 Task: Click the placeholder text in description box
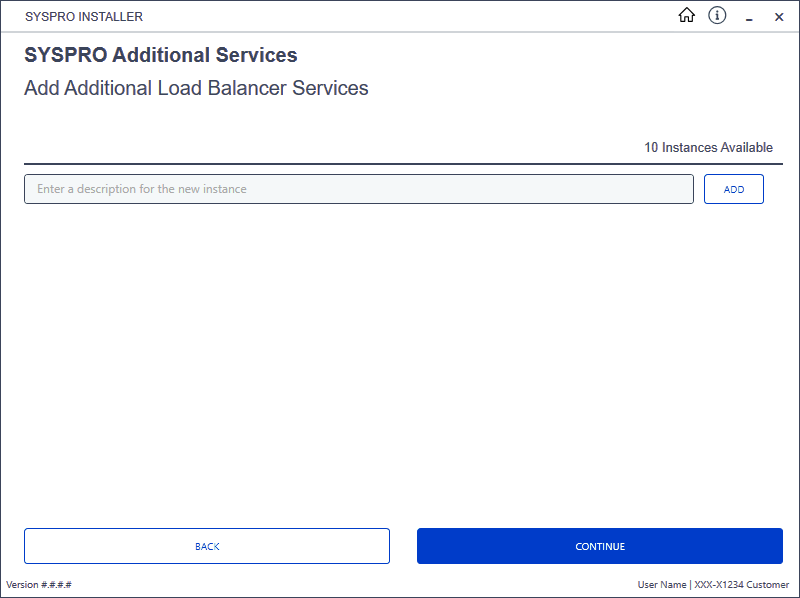[141, 189]
